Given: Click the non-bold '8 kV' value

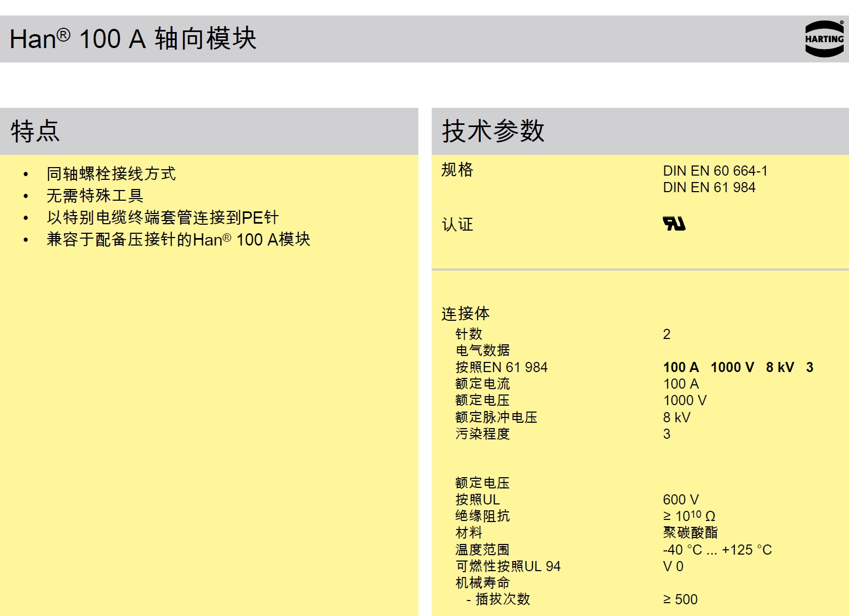Looking at the screenshot, I should (677, 417).
